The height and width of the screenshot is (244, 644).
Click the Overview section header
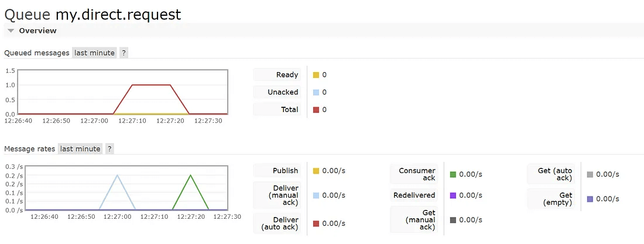tap(37, 30)
